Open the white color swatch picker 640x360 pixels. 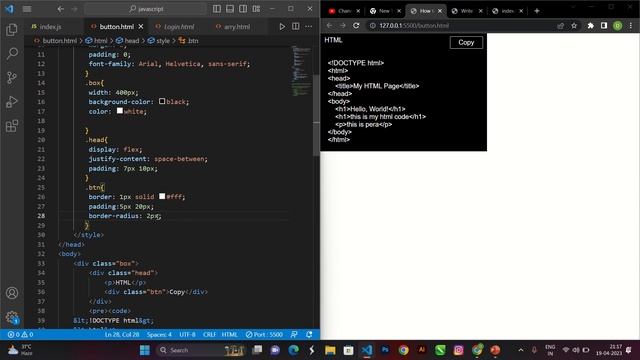(120, 111)
